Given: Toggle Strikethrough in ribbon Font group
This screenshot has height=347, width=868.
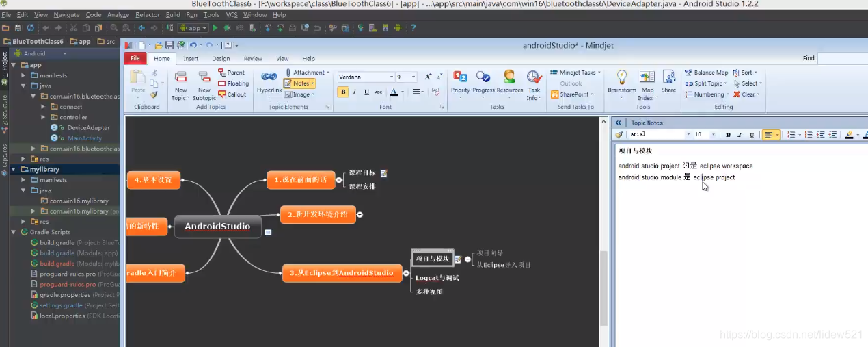Looking at the screenshot, I should click(379, 92).
